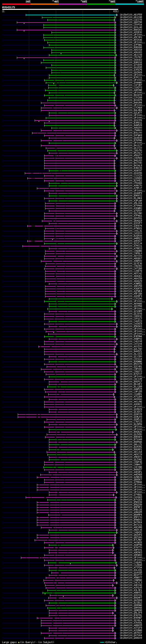Open hit UniRef100_A8JFR9

(131, 15)
